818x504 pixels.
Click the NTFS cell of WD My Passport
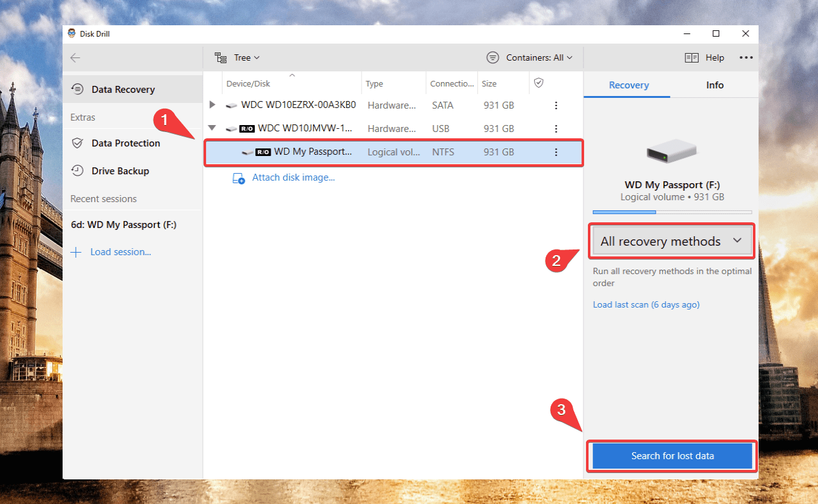pyautogui.click(x=443, y=152)
